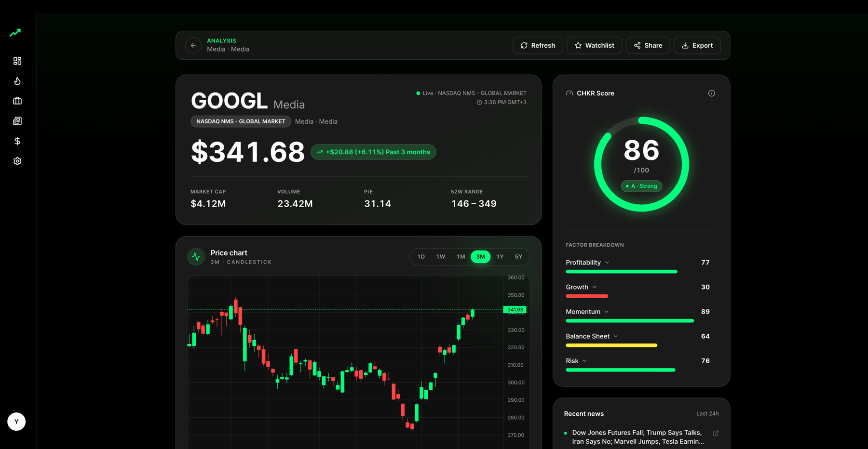Open the Dow Jones Futures Fall headline
Screen dimensions: 868x449
click(x=637, y=437)
